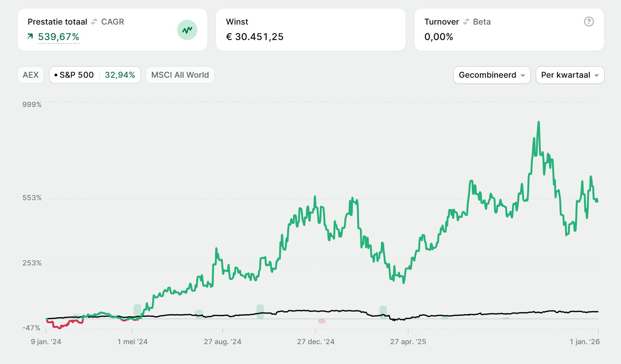Click the Winst € 30.451,25 card
Screen dimensions: 621x364
pyautogui.click(x=310, y=30)
